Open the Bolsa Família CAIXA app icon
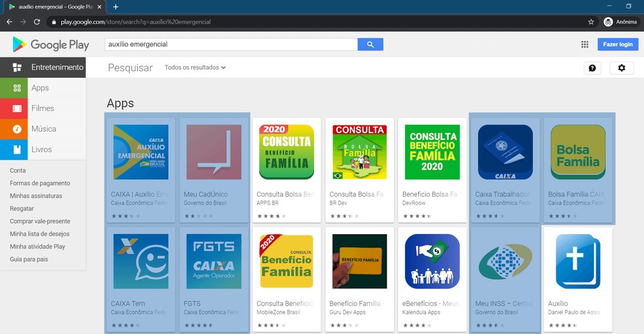This screenshot has width=644, height=334. [x=578, y=152]
